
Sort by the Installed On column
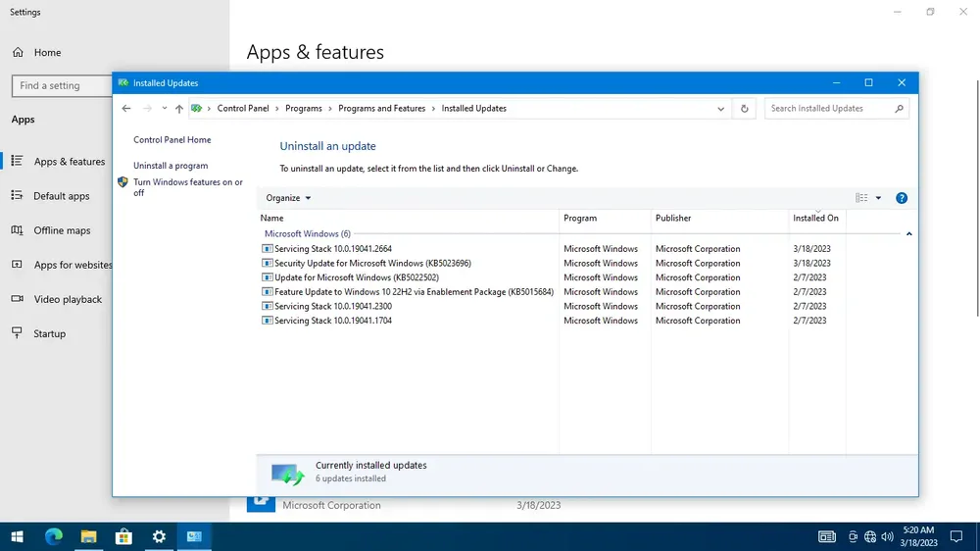[x=815, y=218]
